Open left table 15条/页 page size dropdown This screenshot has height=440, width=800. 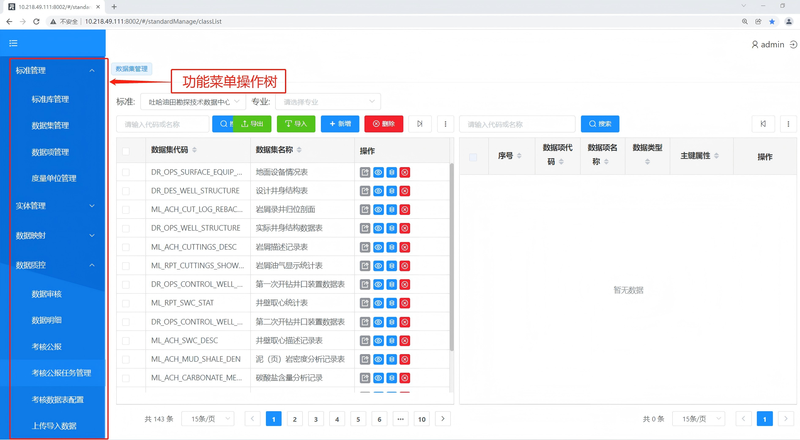tap(210, 419)
